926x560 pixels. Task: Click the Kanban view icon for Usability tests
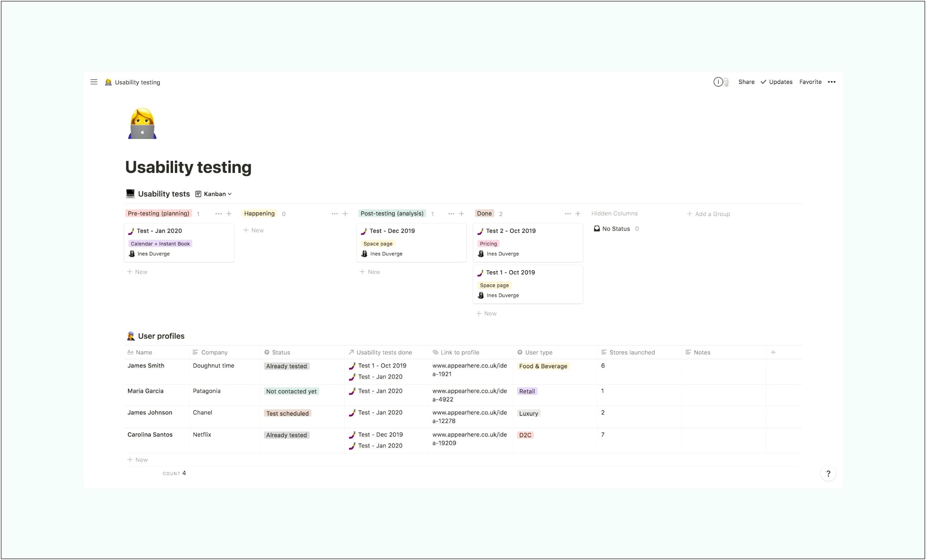200,194
